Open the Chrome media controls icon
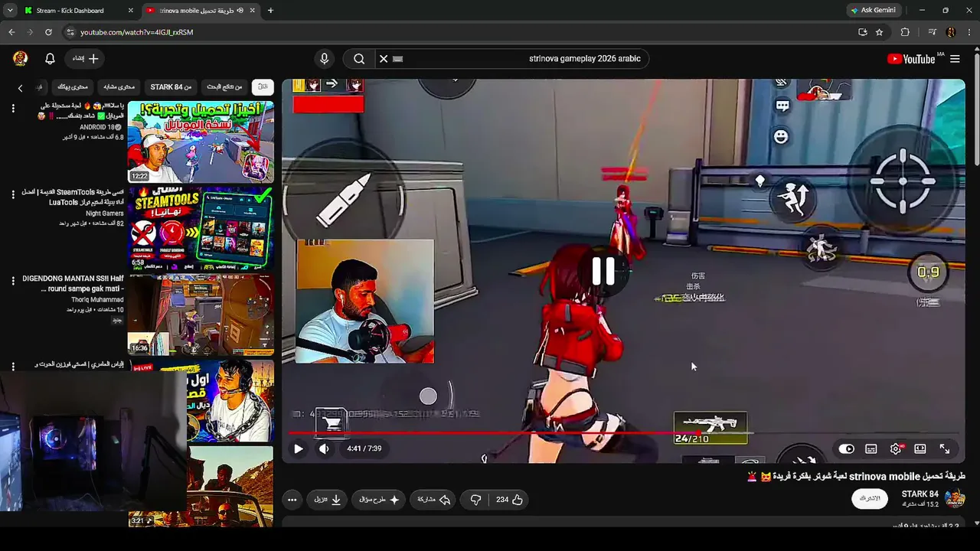This screenshot has width=980, height=551. pyautogui.click(x=932, y=32)
